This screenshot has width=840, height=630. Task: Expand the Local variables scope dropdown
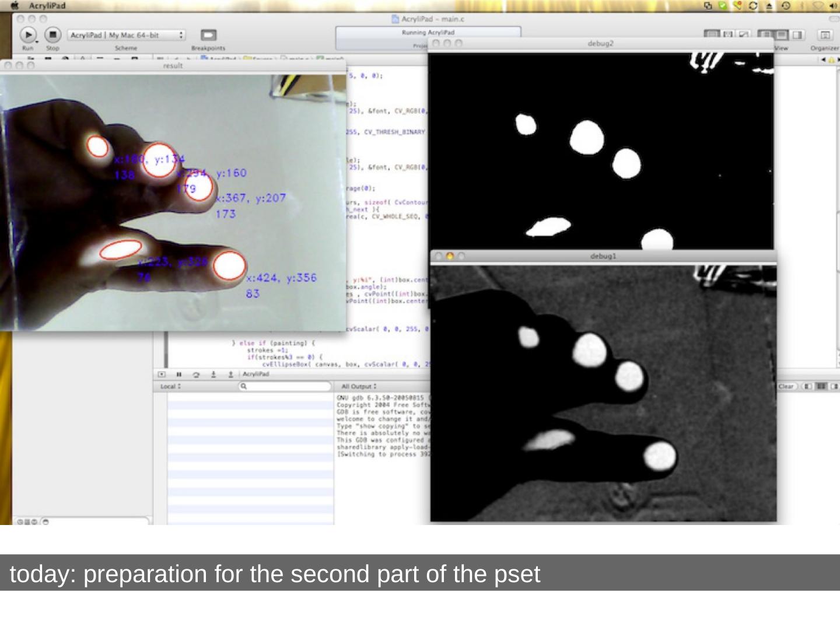point(170,386)
